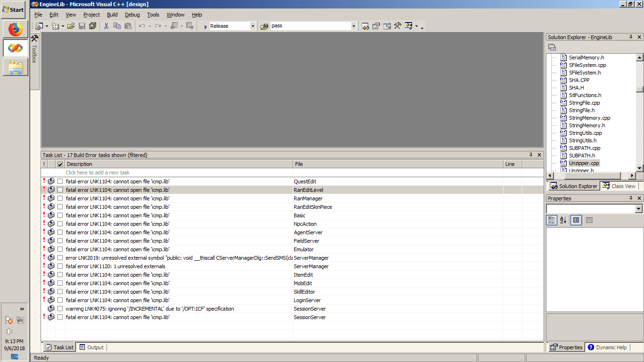Pin the Task List panel
Image resolution: width=644 pixels, height=362 pixels.
tap(531, 155)
